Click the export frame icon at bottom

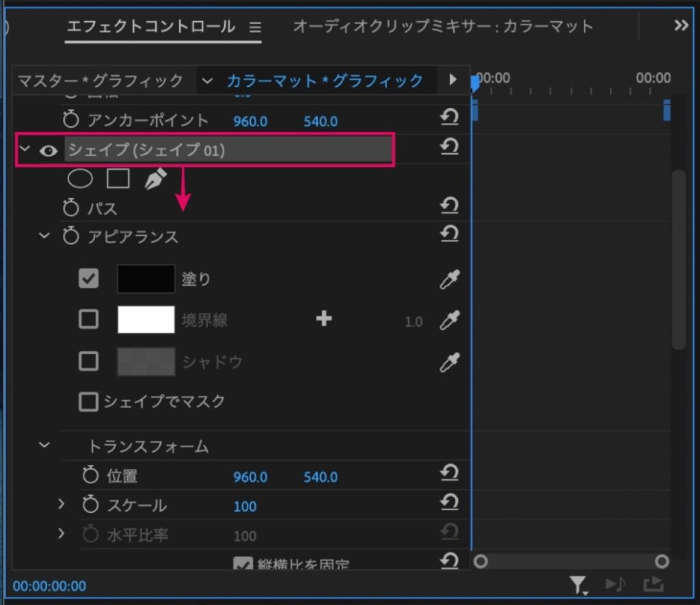tap(654, 584)
